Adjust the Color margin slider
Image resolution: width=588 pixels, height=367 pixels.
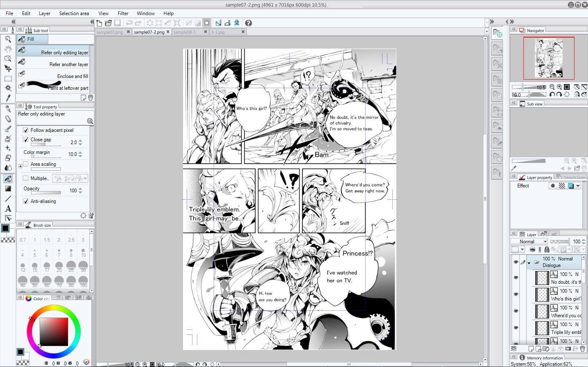pos(46,156)
